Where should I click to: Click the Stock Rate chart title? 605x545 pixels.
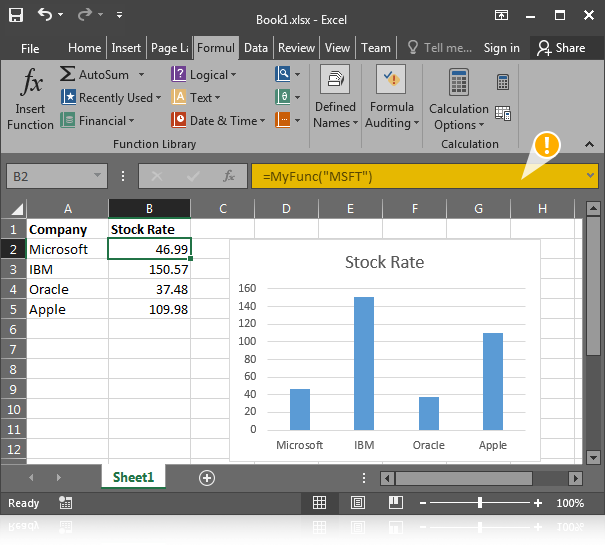pos(384,262)
